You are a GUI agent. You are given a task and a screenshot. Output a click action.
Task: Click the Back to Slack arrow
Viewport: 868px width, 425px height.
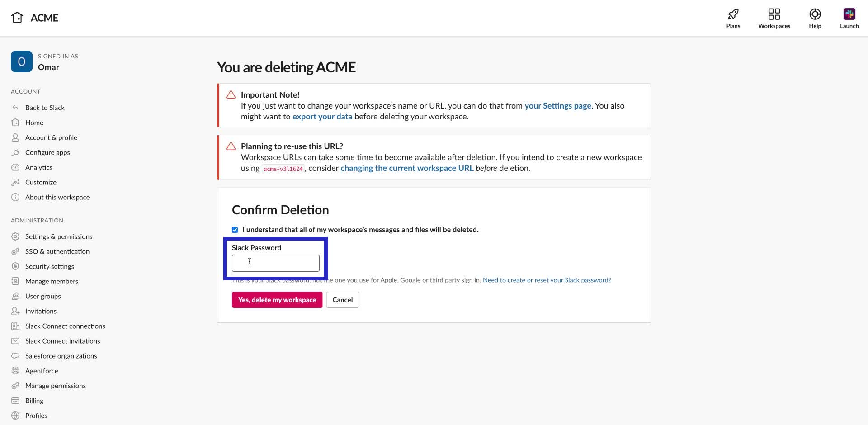tap(15, 107)
